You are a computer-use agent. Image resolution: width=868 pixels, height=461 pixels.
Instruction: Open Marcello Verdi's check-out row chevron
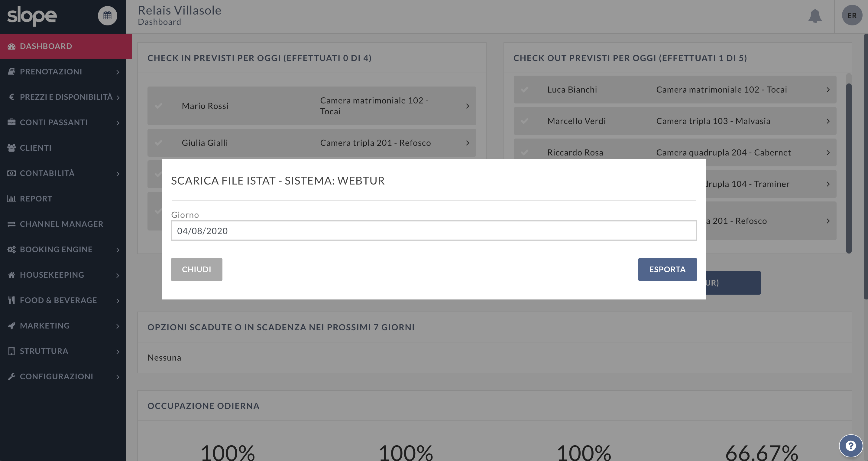(828, 121)
